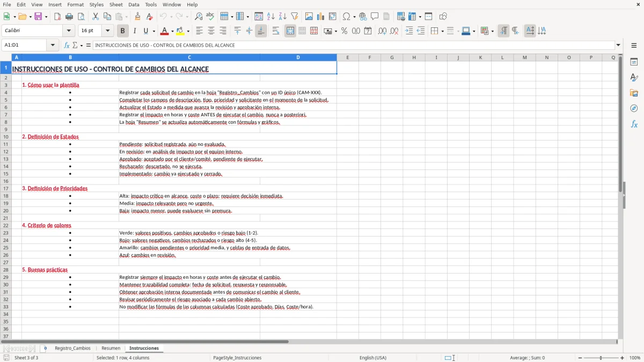644x362 pixels.
Task: Toggle Wrap Text
Action: pos(276,31)
